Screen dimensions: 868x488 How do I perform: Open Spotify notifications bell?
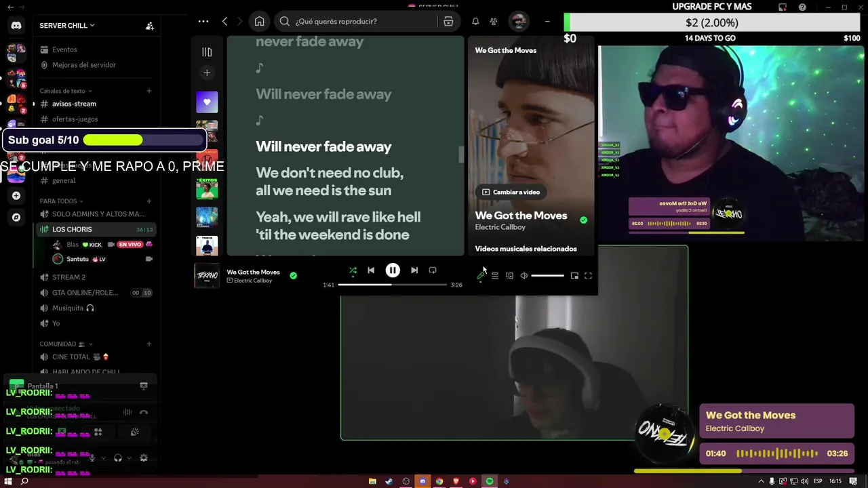[475, 22]
